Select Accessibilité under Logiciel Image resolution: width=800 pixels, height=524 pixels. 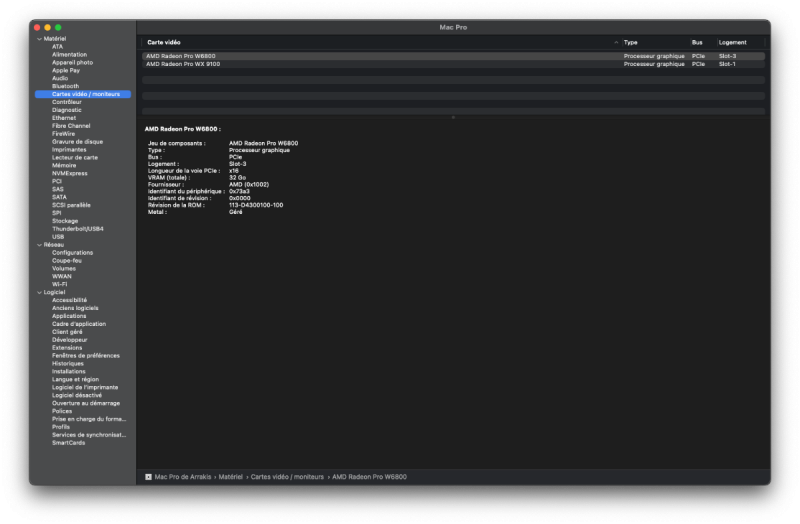[69, 300]
